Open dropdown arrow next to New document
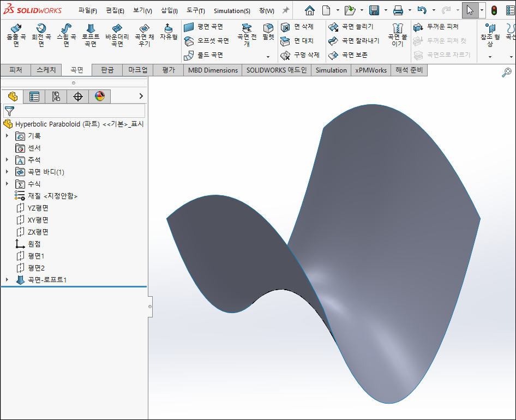 coord(338,10)
